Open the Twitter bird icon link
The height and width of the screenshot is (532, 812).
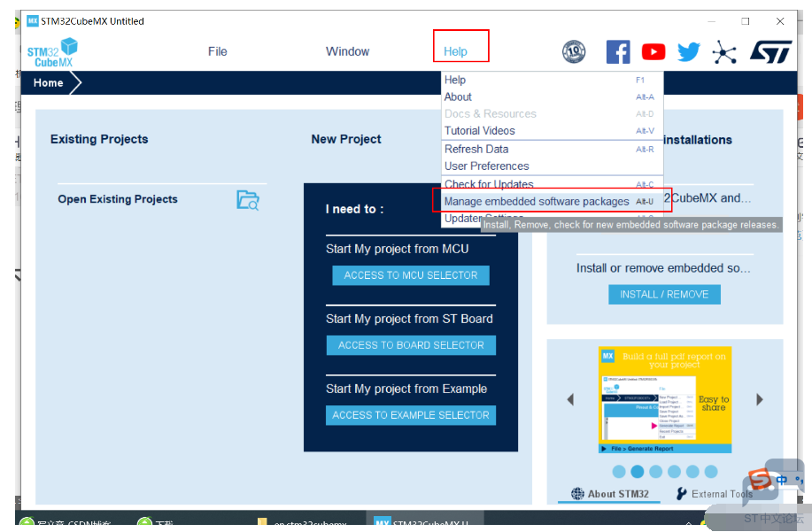(689, 51)
